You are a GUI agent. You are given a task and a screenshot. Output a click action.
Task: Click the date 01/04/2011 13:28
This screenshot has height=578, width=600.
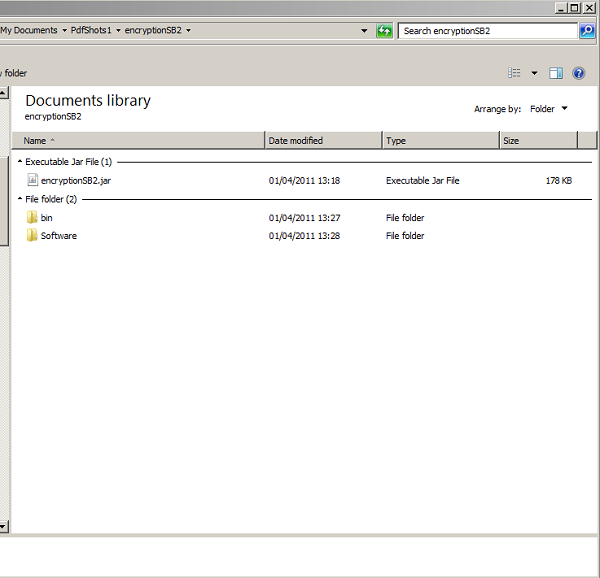pyautogui.click(x=304, y=236)
